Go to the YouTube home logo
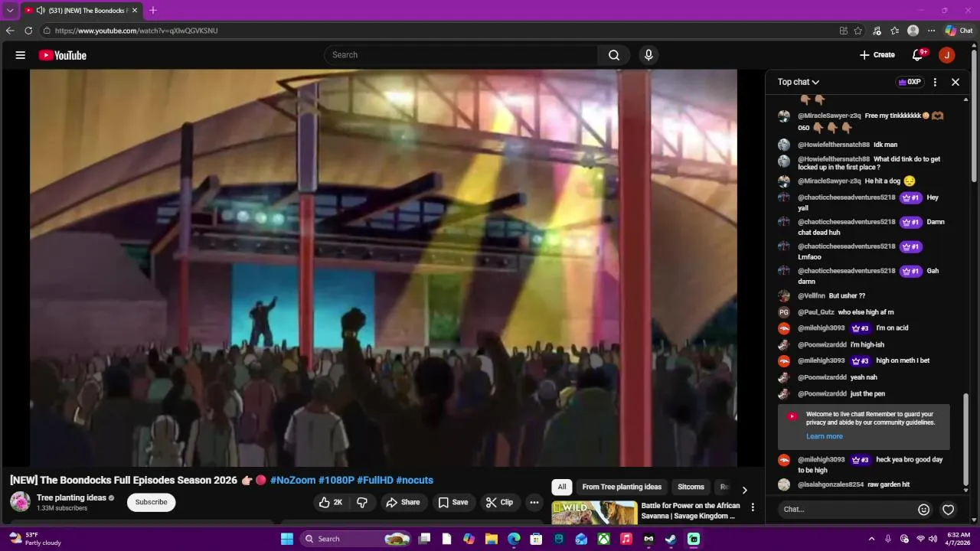Image resolution: width=980 pixels, height=551 pixels. pyautogui.click(x=62, y=55)
